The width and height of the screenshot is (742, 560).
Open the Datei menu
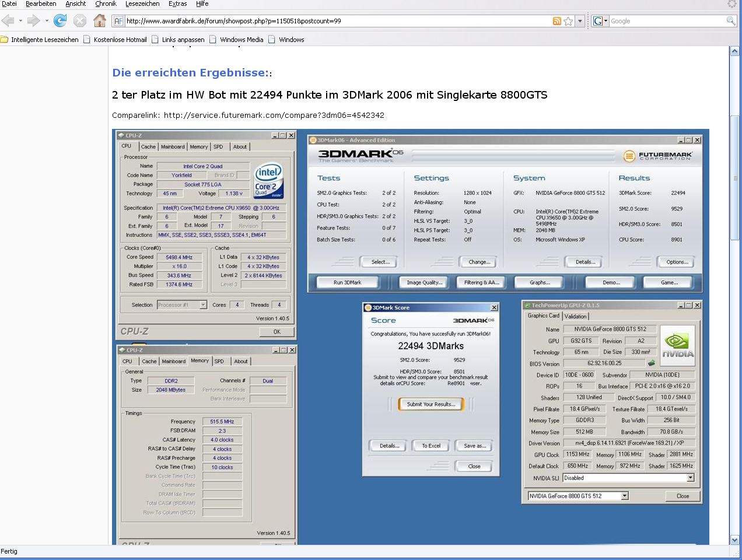tap(9, 3)
